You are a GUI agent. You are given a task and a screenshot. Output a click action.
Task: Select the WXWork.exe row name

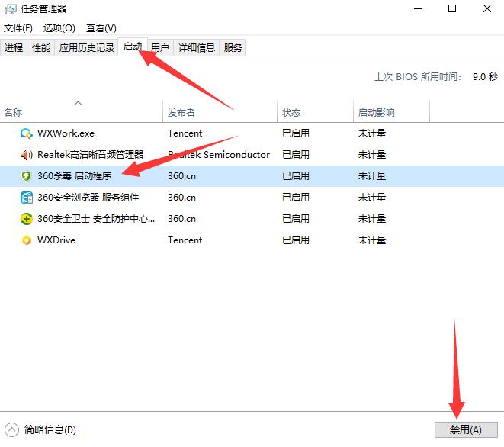click(x=66, y=133)
